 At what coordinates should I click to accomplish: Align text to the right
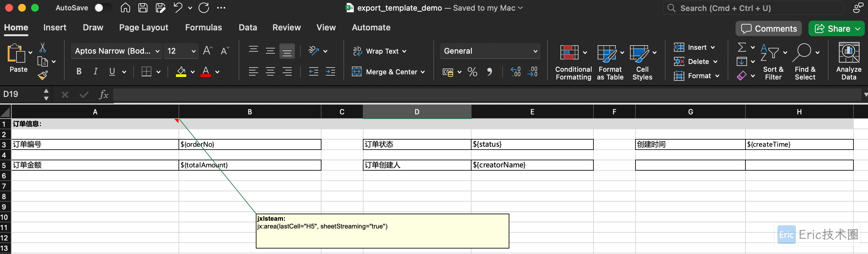tap(287, 71)
